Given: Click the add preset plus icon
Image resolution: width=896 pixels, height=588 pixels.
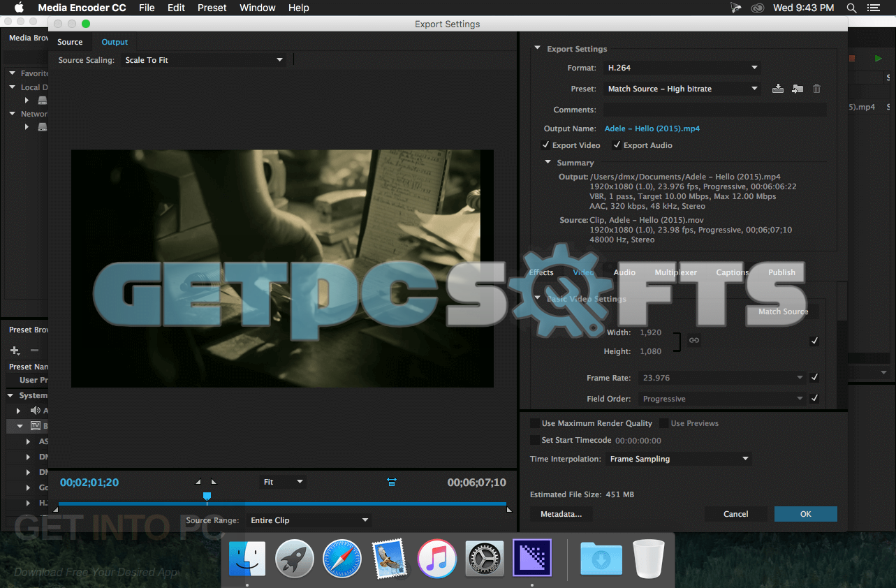Looking at the screenshot, I should (x=15, y=351).
